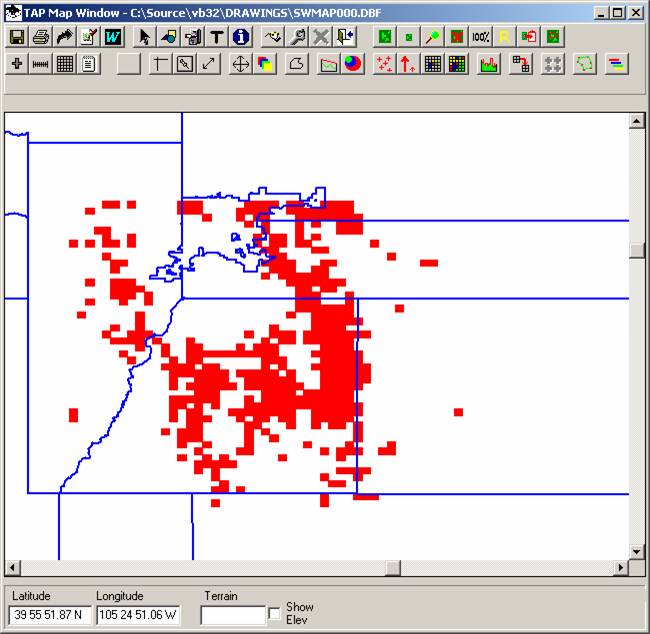The height and width of the screenshot is (634, 650).
Task: Save the map with the floppy disk icon
Action: (x=17, y=37)
